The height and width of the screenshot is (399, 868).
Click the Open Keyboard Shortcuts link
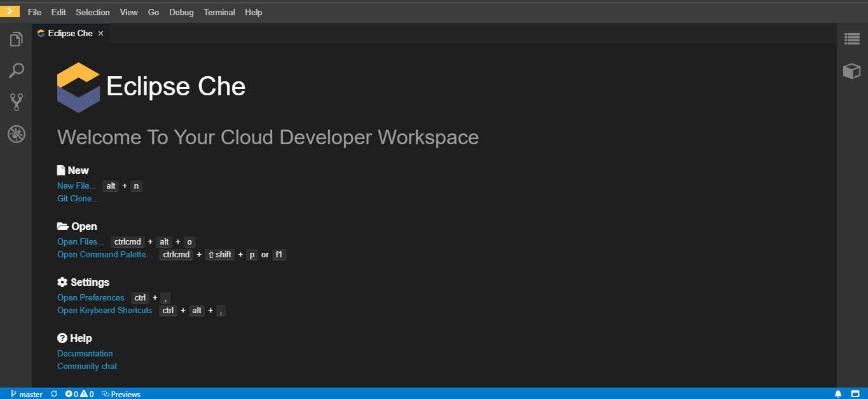coord(105,310)
